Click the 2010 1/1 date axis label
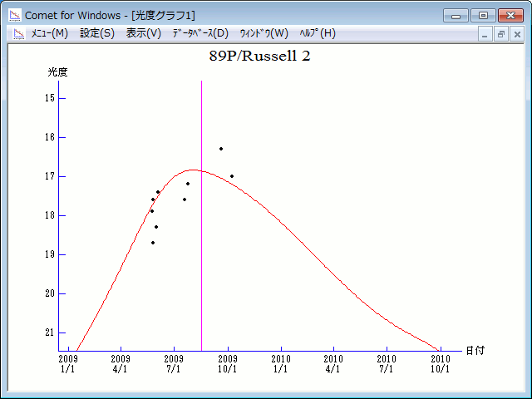The height and width of the screenshot is (399, 532). pos(281,364)
